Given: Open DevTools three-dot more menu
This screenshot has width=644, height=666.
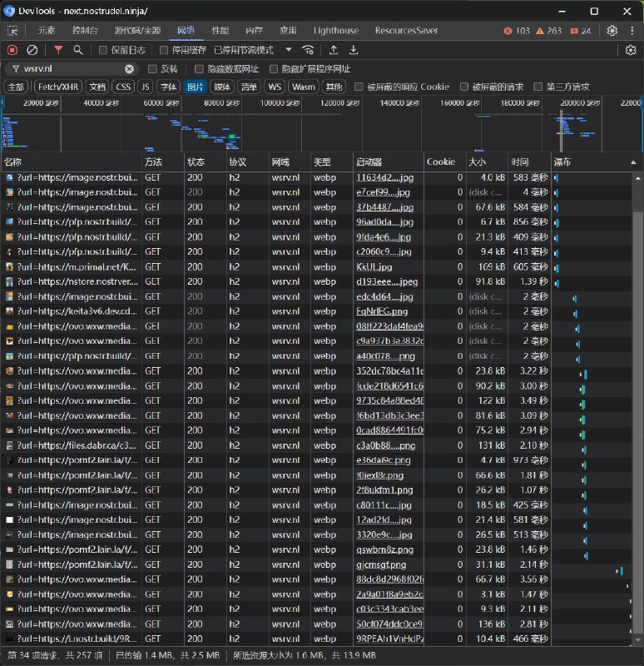Looking at the screenshot, I should click(631, 31).
